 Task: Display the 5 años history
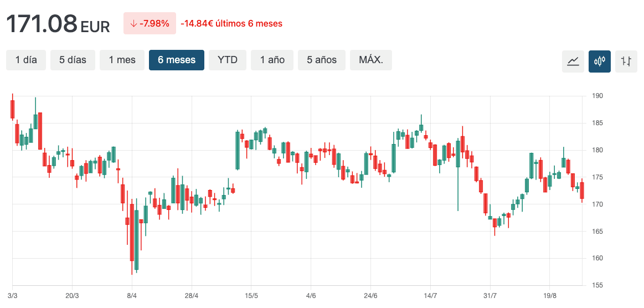tap(321, 60)
